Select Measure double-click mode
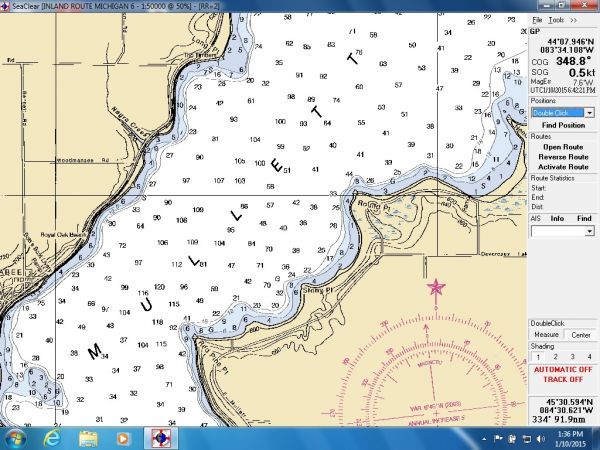This screenshot has width=600, height=450. [x=546, y=334]
